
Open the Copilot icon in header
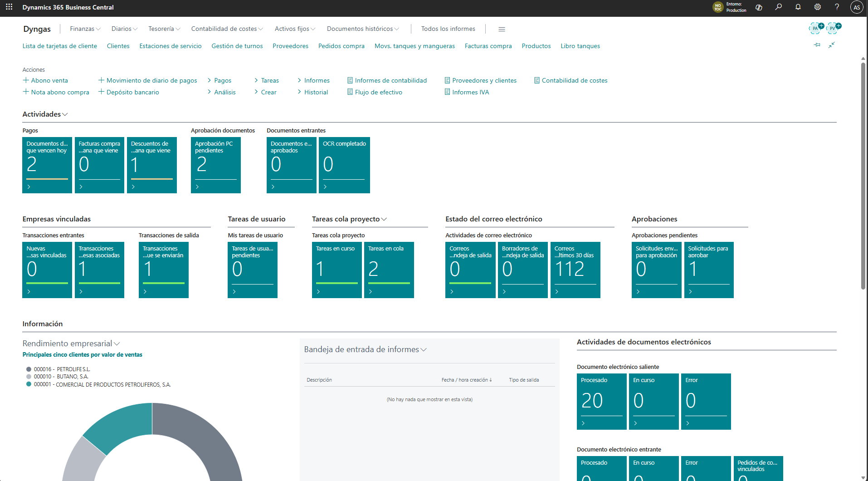pyautogui.click(x=759, y=7)
